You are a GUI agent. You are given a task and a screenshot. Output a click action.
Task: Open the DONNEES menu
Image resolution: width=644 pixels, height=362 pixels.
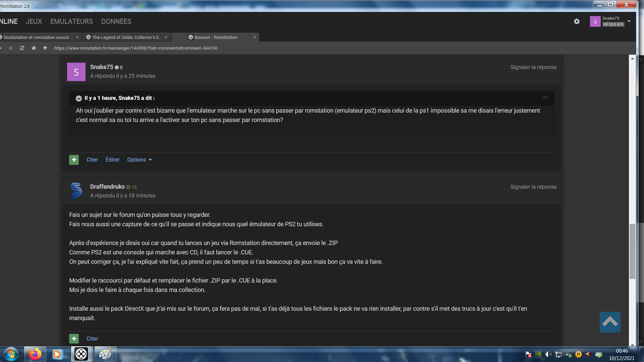coord(116,21)
